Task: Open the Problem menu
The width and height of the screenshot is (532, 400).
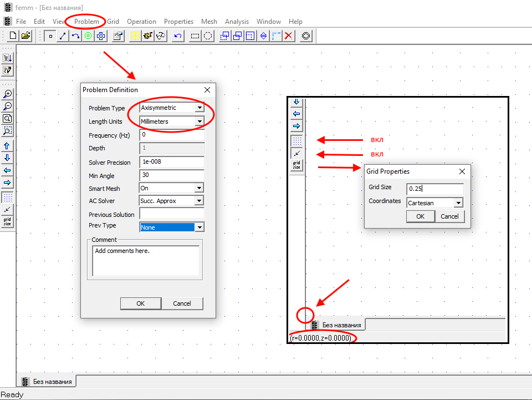Action: tap(86, 22)
